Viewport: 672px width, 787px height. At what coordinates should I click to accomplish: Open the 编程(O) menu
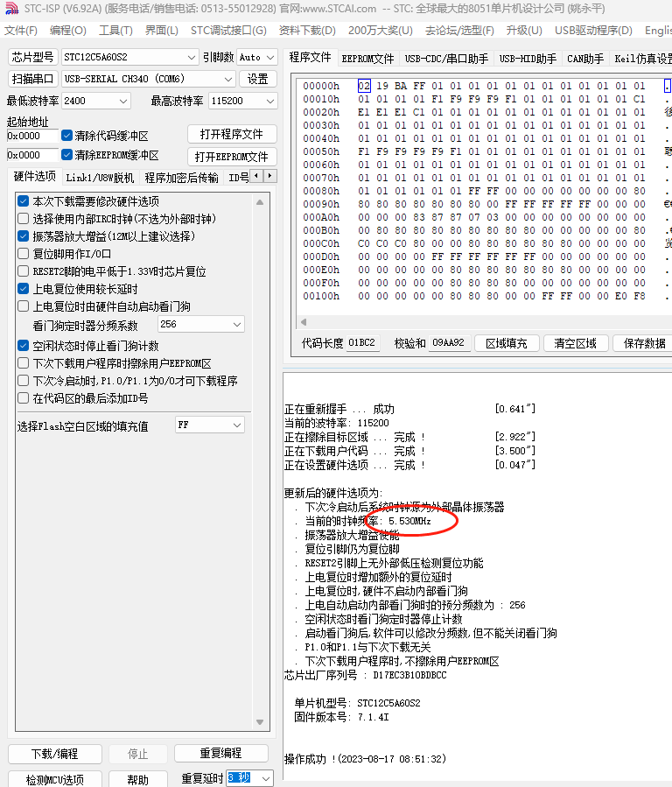(x=67, y=31)
